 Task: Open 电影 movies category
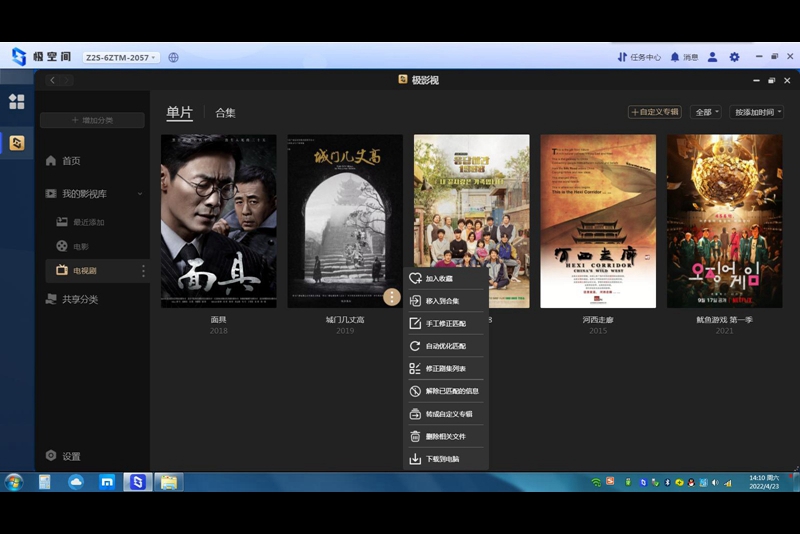[x=72, y=246]
